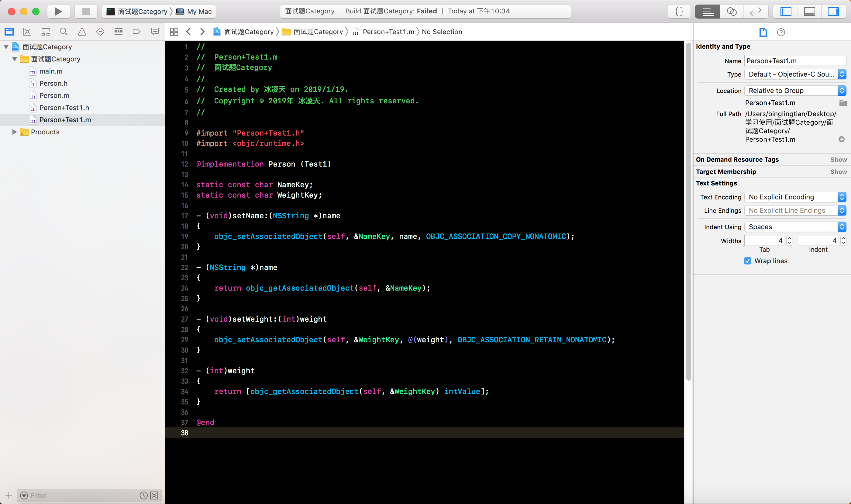
Task: Click the file Name input field
Action: (x=795, y=61)
